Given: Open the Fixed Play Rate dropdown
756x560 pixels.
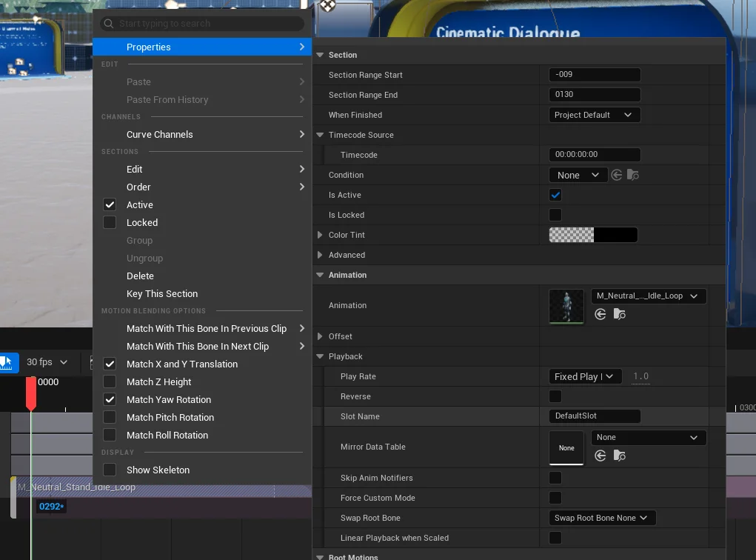Looking at the screenshot, I should pyautogui.click(x=585, y=376).
